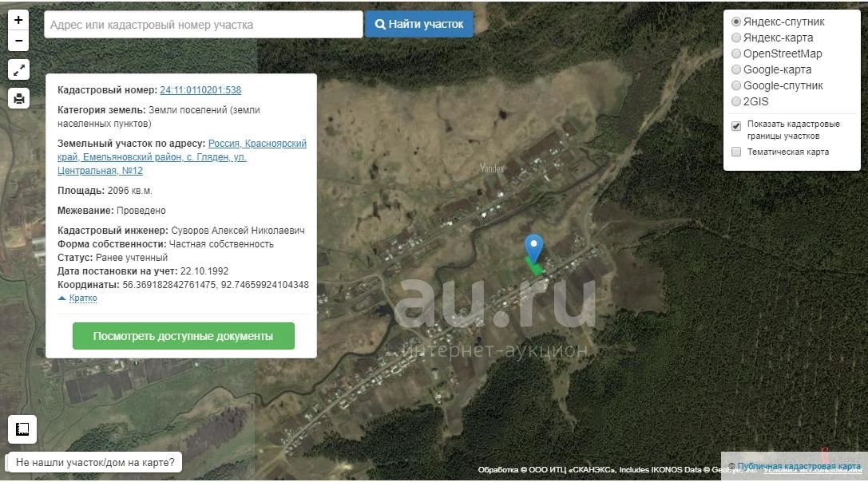Enable Тематическая карта checkbox
This screenshot has height=482, width=868.
736,152
